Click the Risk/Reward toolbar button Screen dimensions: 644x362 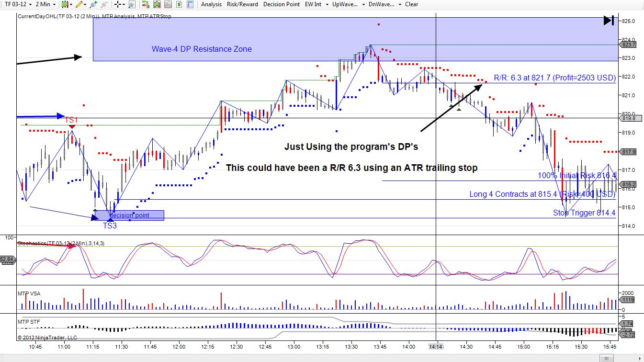pyautogui.click(x=242, y=4)
